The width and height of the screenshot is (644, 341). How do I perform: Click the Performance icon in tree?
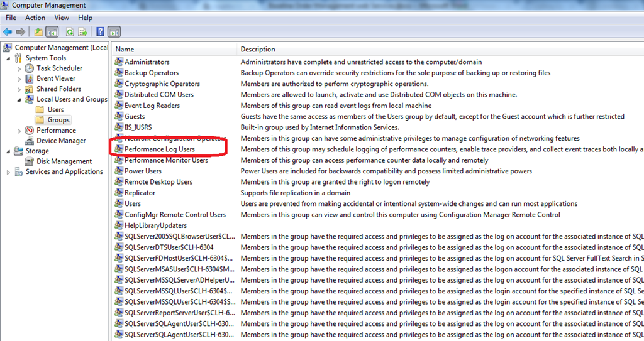29,130
